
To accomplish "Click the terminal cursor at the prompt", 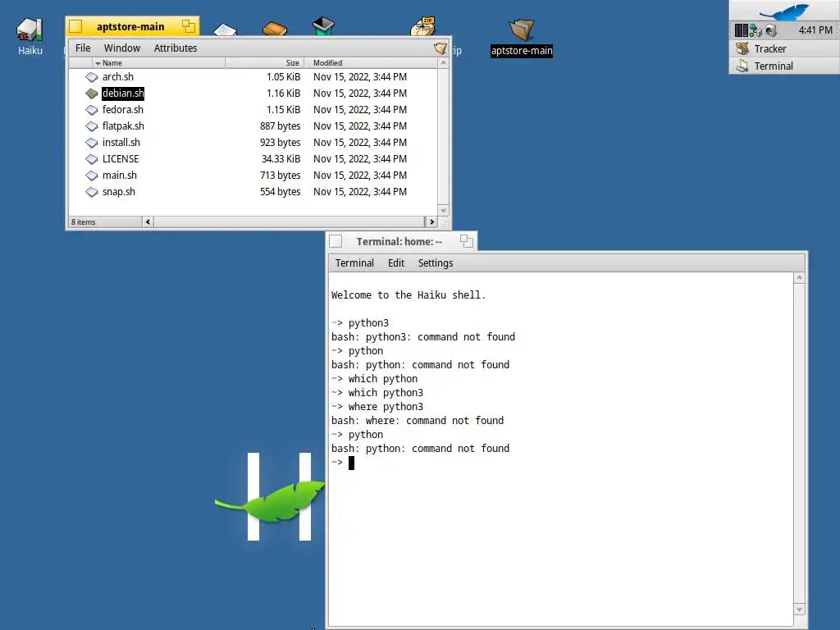I will click(x=351, y=463).
